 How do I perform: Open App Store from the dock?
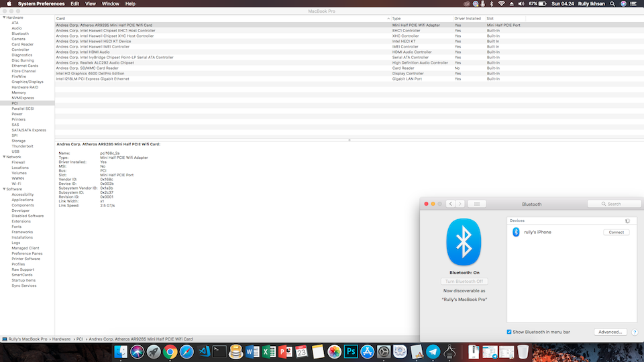pos(367,352)
